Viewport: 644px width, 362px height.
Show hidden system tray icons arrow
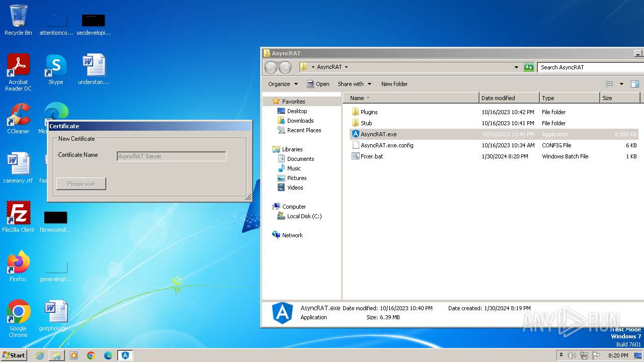coord(561,355)
